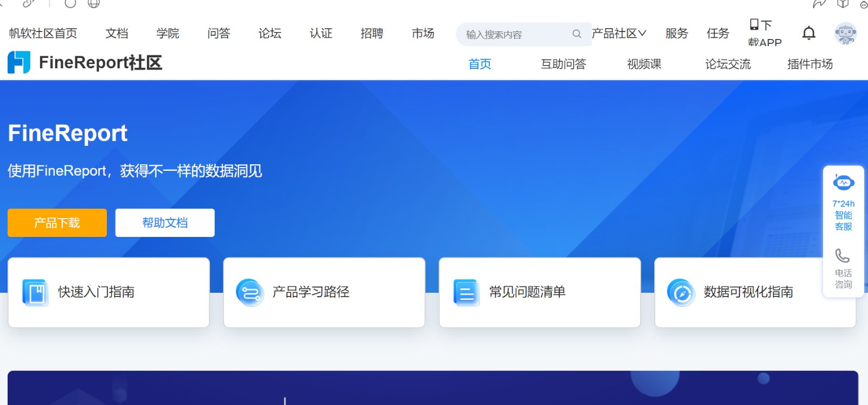
Task: Launch the 7*24h智能客服 robot assistant
Action: (844, 202)
